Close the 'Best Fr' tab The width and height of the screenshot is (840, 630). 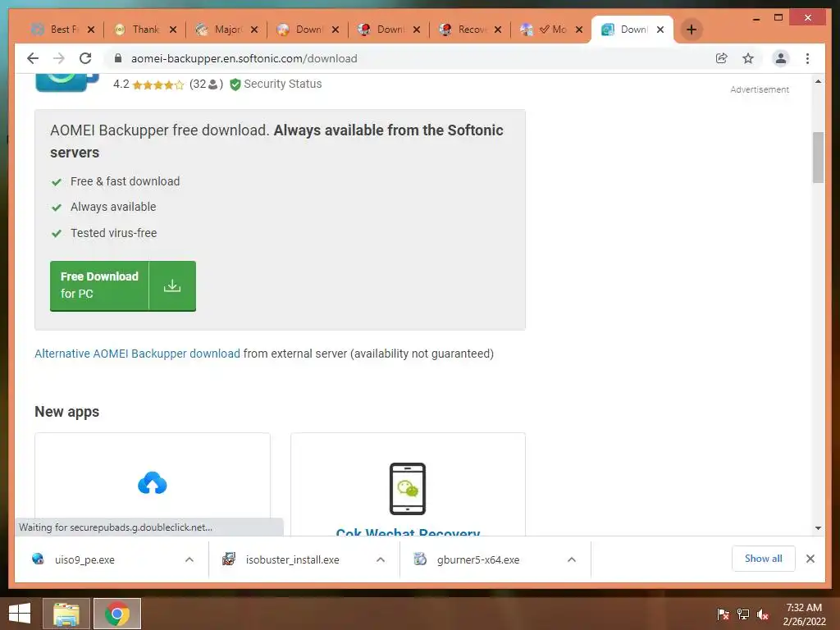91,30
